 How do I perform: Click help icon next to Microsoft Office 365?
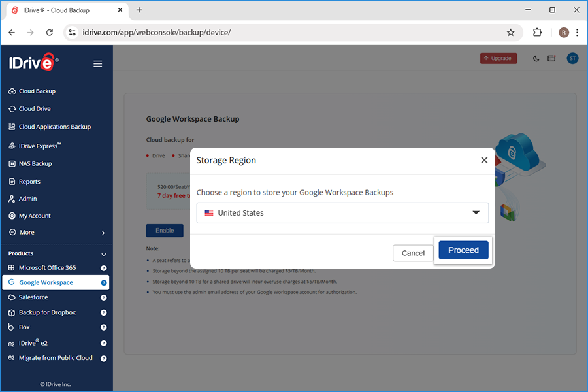click(103, 269)
